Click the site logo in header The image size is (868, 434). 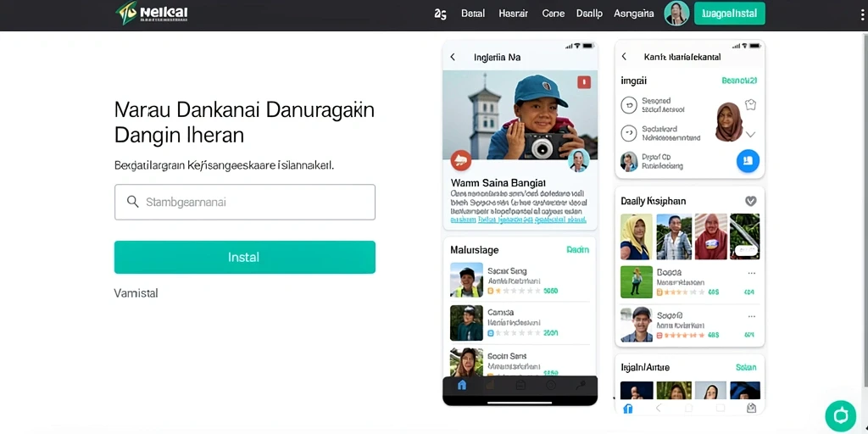(x=152, y=13)
